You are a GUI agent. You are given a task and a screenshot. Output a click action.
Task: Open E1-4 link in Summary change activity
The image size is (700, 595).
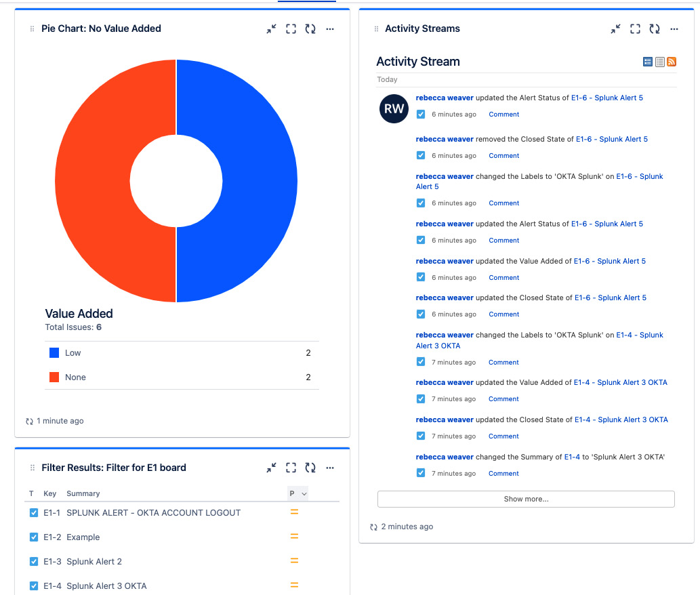pos(572,457)
